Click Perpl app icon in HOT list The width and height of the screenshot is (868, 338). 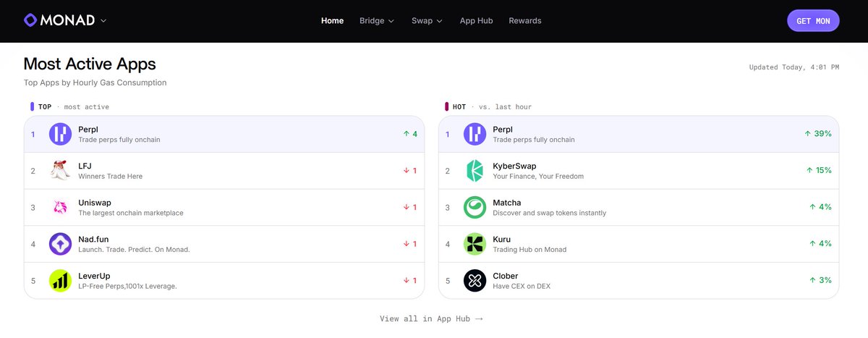pyautogui.click(x=475, y=134)
